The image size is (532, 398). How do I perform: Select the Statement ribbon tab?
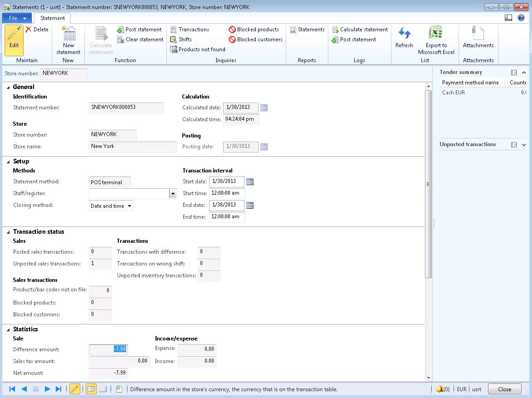tap(53, 18)
